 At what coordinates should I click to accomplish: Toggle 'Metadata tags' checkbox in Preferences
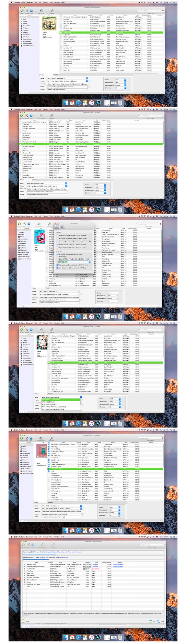coord(57,265)
